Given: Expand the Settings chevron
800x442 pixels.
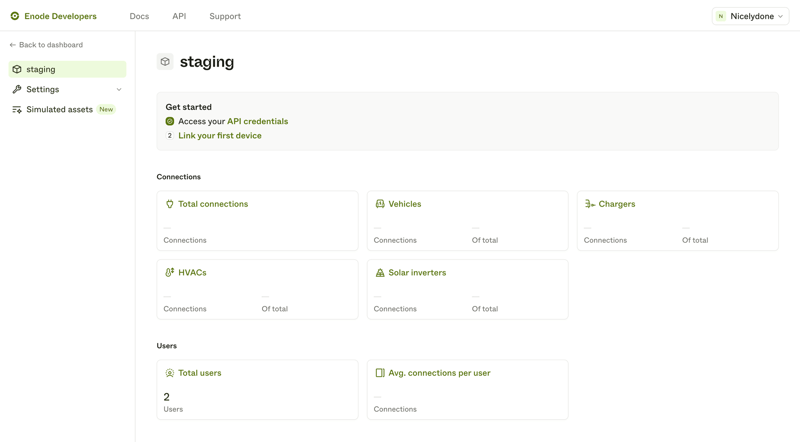Looking at the screenshot, I should pos(119,89).
